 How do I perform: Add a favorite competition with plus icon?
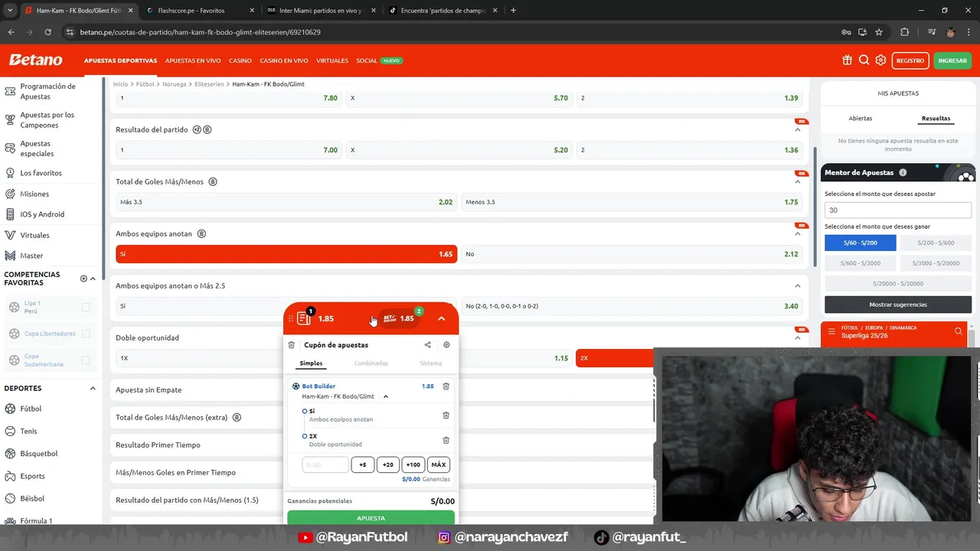pyautogui.click(x=83, y=279)
